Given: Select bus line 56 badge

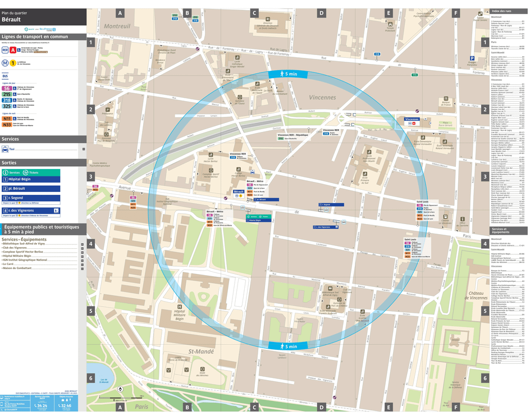Looking at the screenshot, I should click(x=7, y=88).
